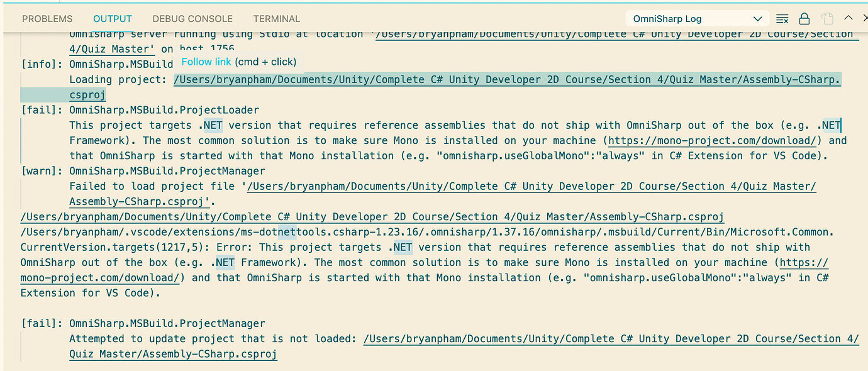Select the PROBLEMS tab
This screenshot has width=868, height=371.
(x=47, y=19)
